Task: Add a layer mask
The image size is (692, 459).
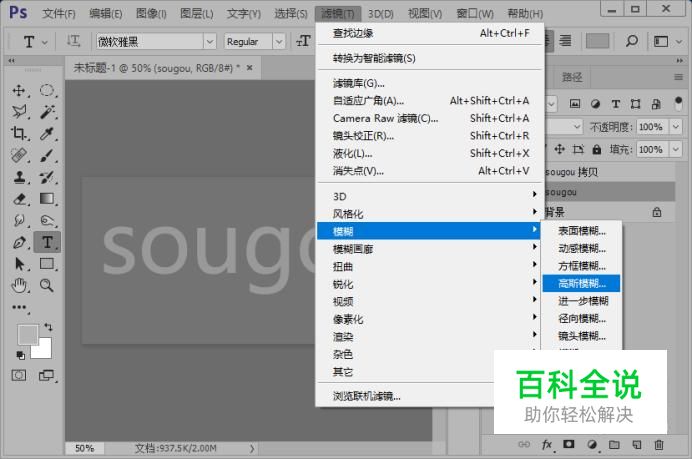Action: 569,444
